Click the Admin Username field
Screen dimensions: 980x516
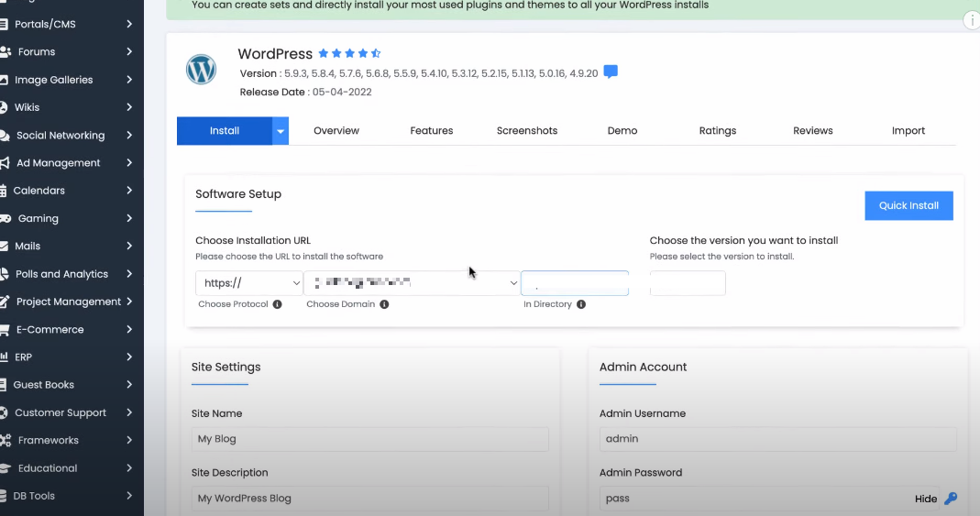778,439
